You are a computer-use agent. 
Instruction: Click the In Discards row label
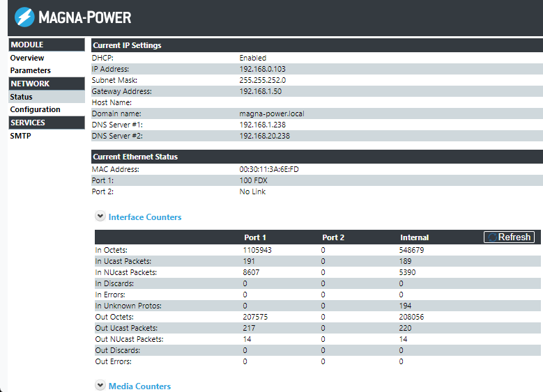114,283
